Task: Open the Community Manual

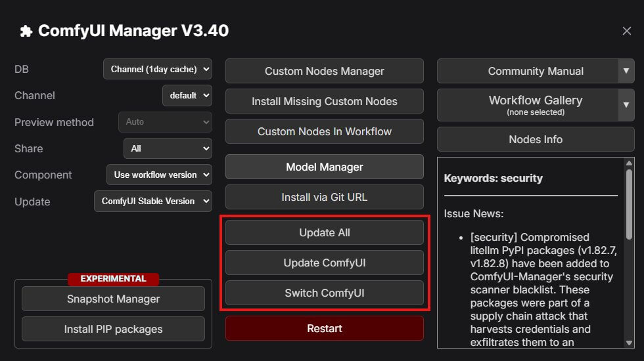Action: click(x=528, y=71)
